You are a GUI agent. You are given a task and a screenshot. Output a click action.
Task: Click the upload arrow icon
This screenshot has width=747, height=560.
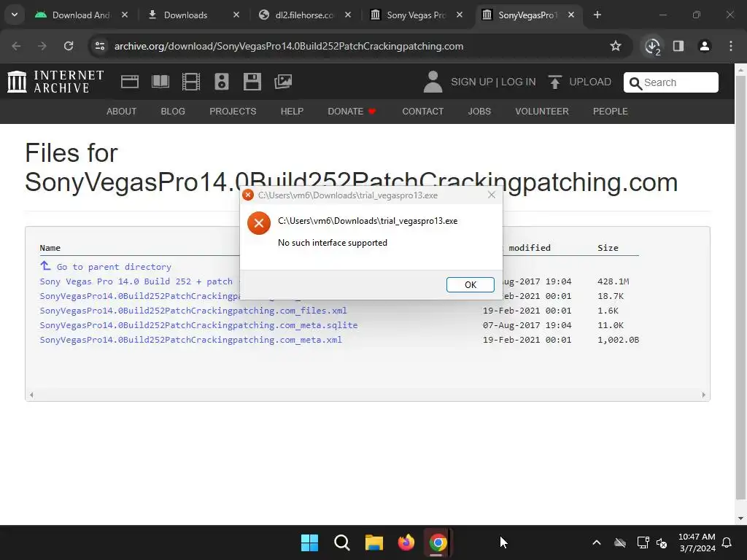[x=554, y=82]
